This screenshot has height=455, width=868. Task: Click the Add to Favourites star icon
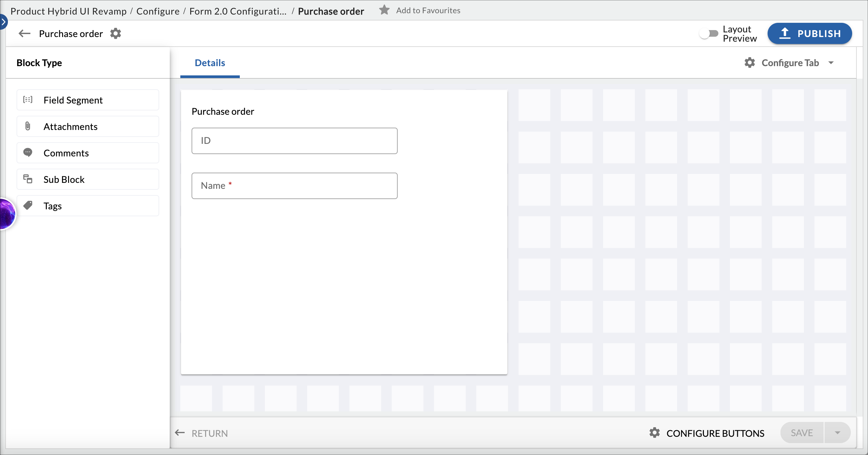pyautogui.click(x=384, y=10)
